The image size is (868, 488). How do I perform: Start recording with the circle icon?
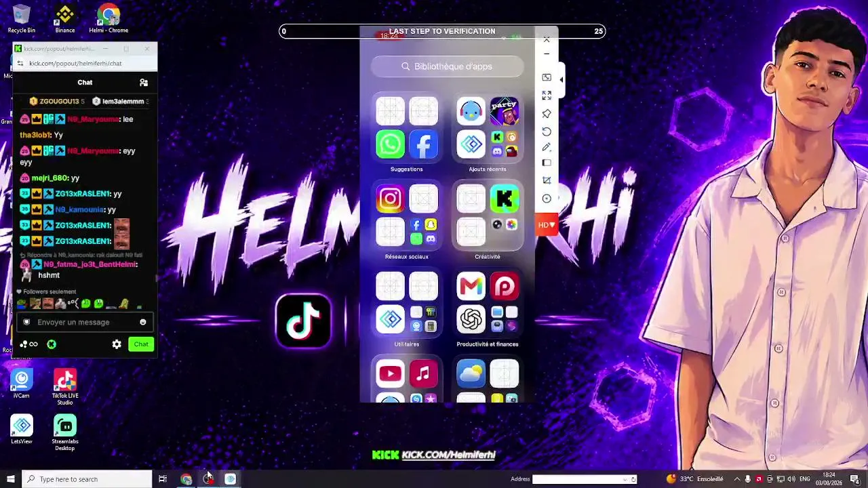point(547,199)
